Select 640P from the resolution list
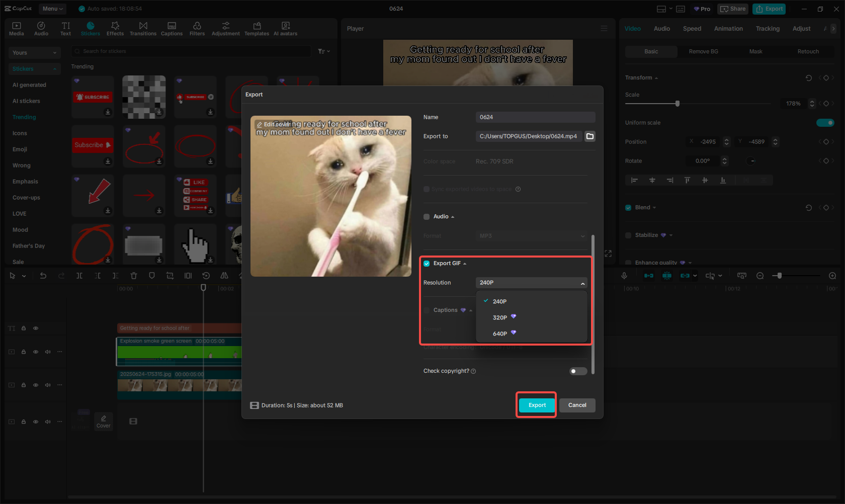The image size is (845, 504). (x=500, y=333)
